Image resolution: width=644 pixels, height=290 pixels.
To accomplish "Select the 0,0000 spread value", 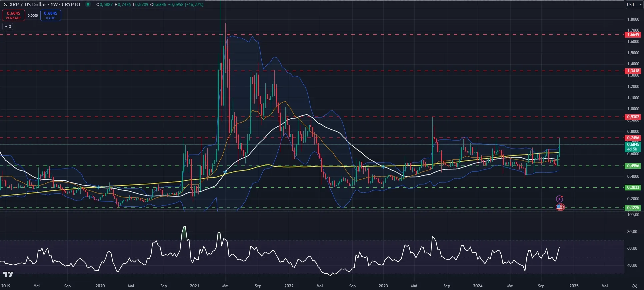I will click(33, 15).
